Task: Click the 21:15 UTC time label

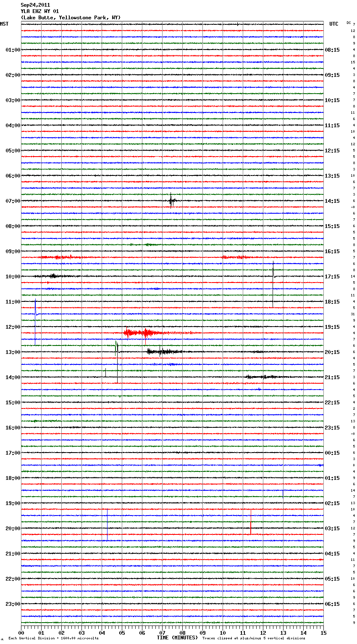Action: pyautogui.click(x=332, y=377)
